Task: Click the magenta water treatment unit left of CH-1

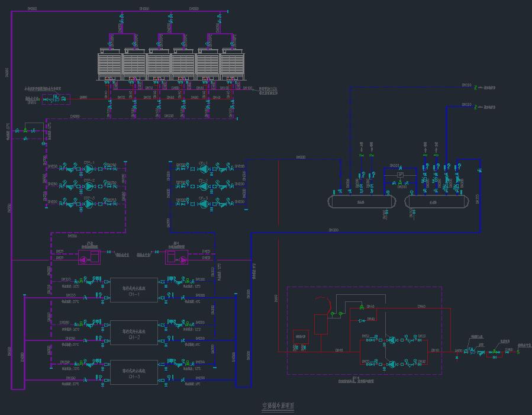Action: coord(89,257)
